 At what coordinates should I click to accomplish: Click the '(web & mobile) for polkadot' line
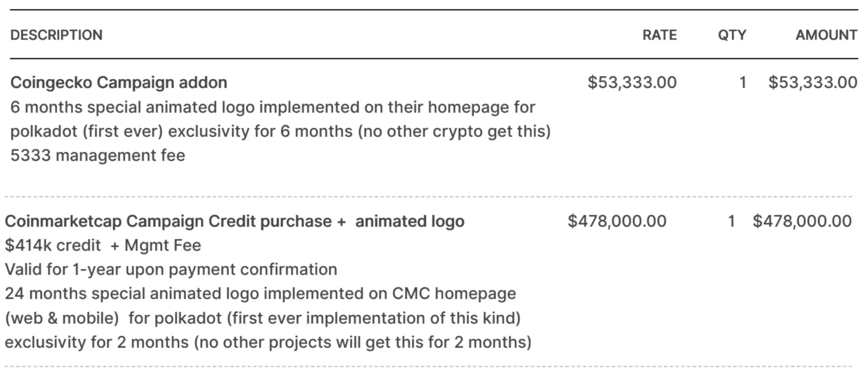[263, 318]
